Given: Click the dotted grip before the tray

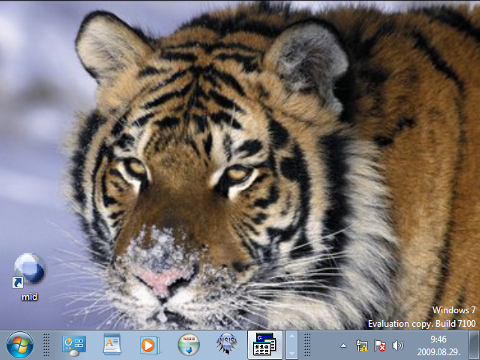Looking at the screenshot, I should [x=307, y=345].
